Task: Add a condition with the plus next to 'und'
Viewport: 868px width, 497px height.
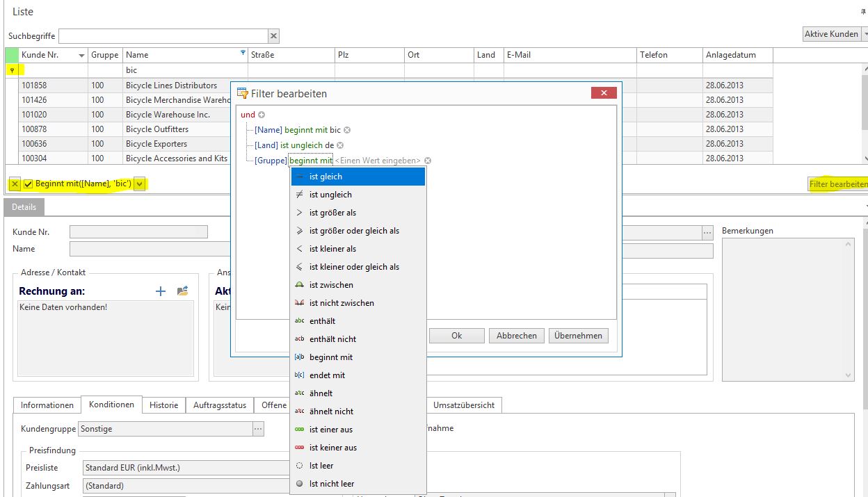Action: (x=262, y=115)
